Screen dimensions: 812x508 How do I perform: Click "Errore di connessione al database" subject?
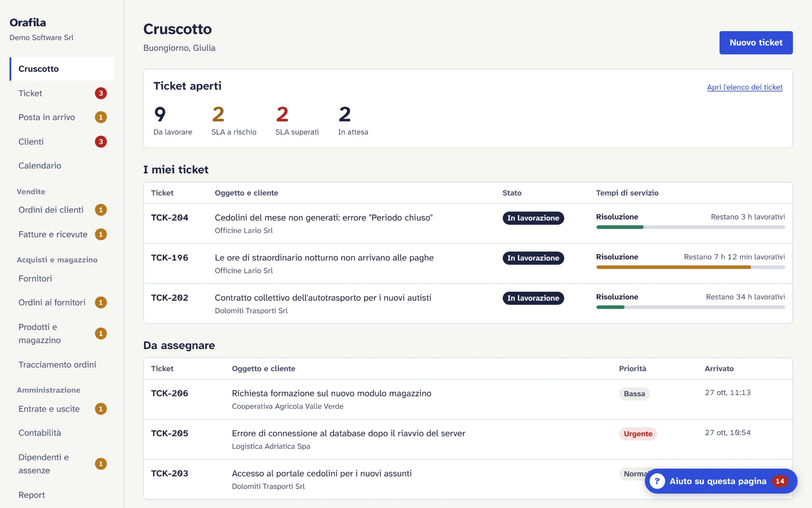[348, 433]
